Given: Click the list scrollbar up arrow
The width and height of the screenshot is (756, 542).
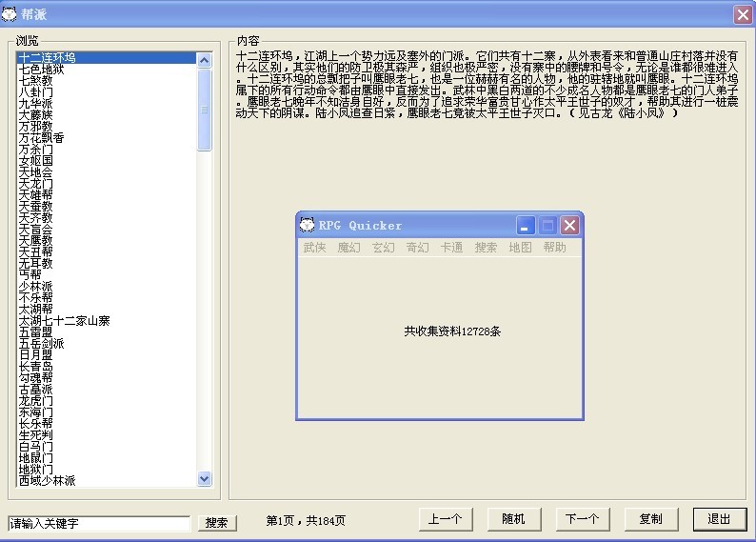Looking at the screenshot, I should click(205, 60).
